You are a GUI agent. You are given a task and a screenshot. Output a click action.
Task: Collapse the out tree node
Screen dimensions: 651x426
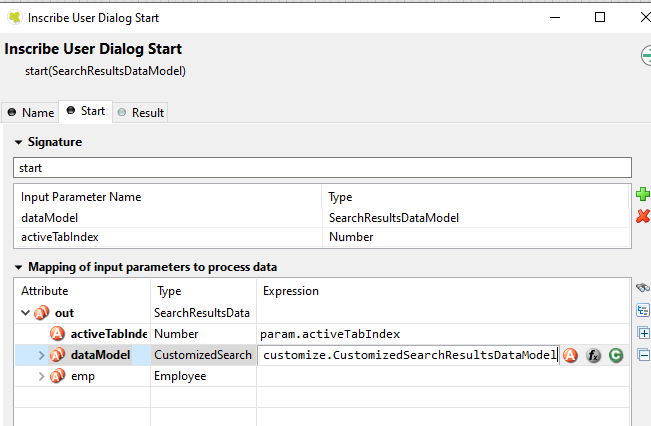25,313
